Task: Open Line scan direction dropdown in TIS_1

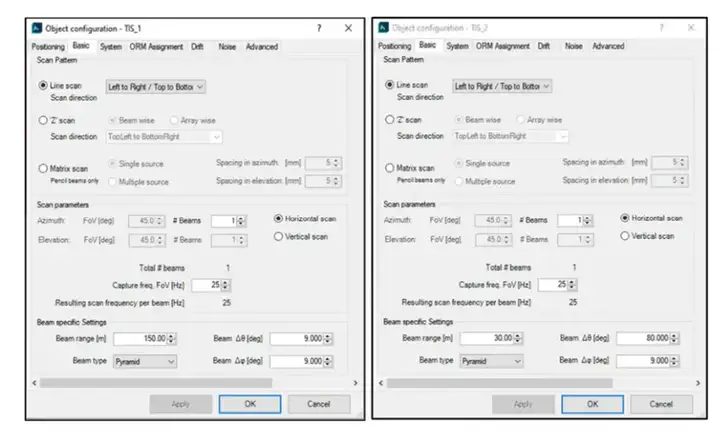Action: point(161,87)
